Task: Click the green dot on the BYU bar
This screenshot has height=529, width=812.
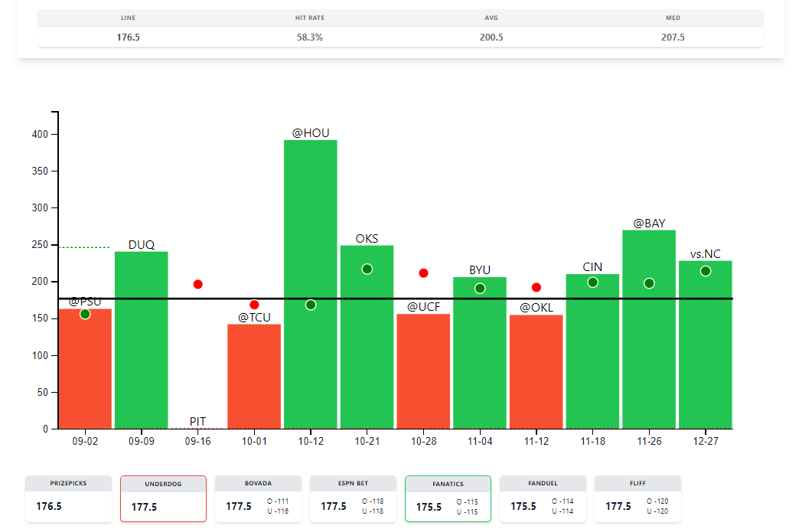Action: [480, 289]
